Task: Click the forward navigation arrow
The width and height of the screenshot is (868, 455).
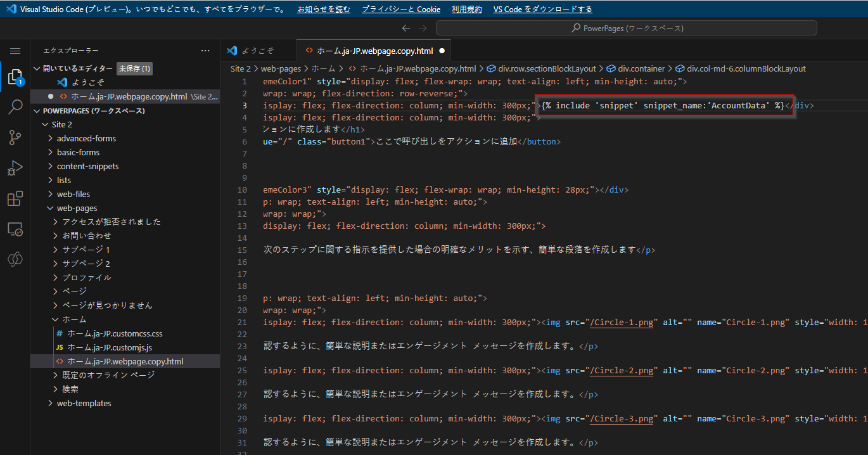Action: 421,28
